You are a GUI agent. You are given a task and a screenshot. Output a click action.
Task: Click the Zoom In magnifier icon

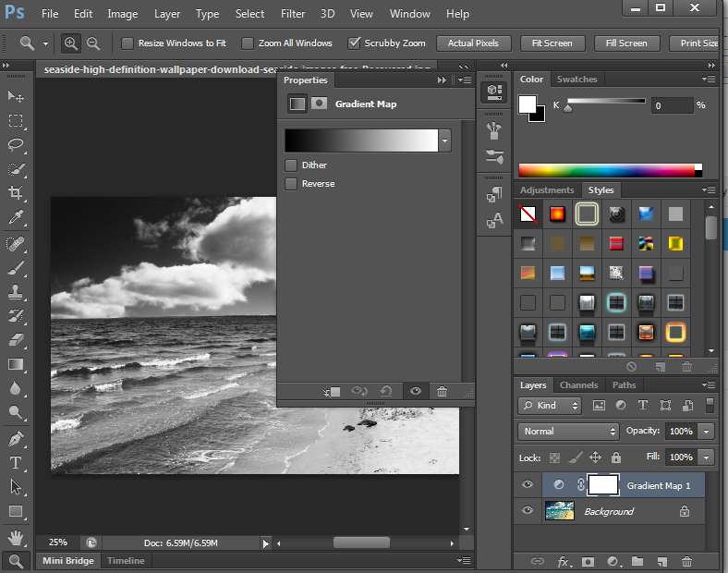coord(72,43)
